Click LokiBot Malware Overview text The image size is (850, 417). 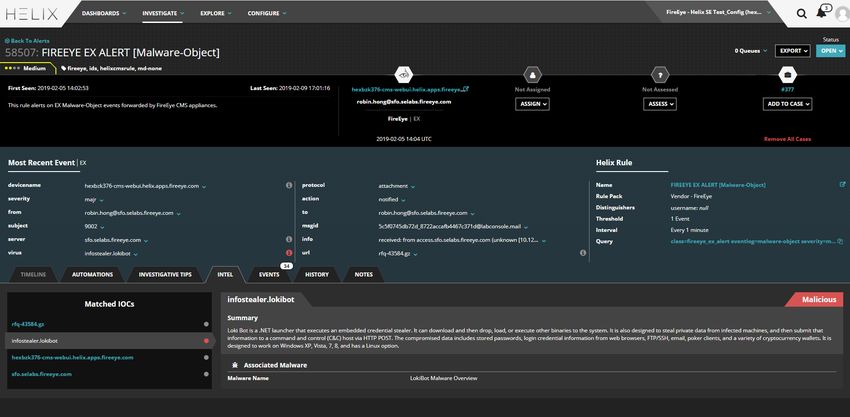click(443, 378)
